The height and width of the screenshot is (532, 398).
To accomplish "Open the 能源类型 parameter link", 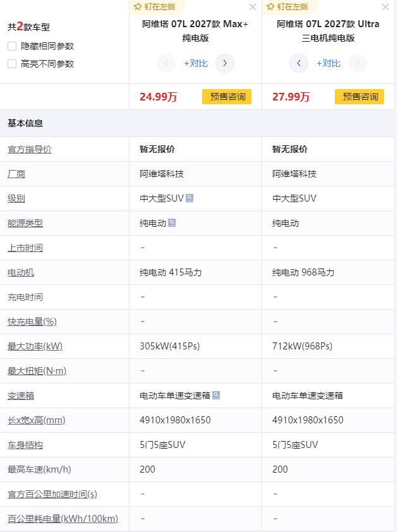I will coord(25,223).
